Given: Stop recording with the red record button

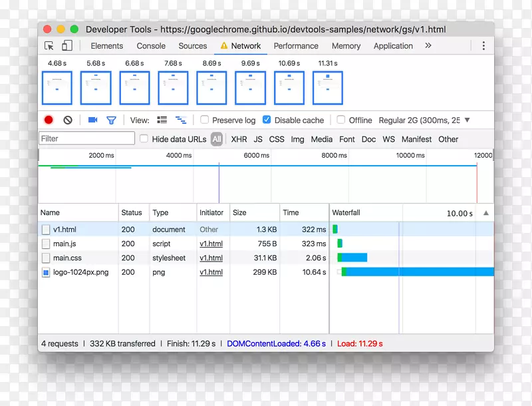Looking at the screenshot, I should pos(49,120).
